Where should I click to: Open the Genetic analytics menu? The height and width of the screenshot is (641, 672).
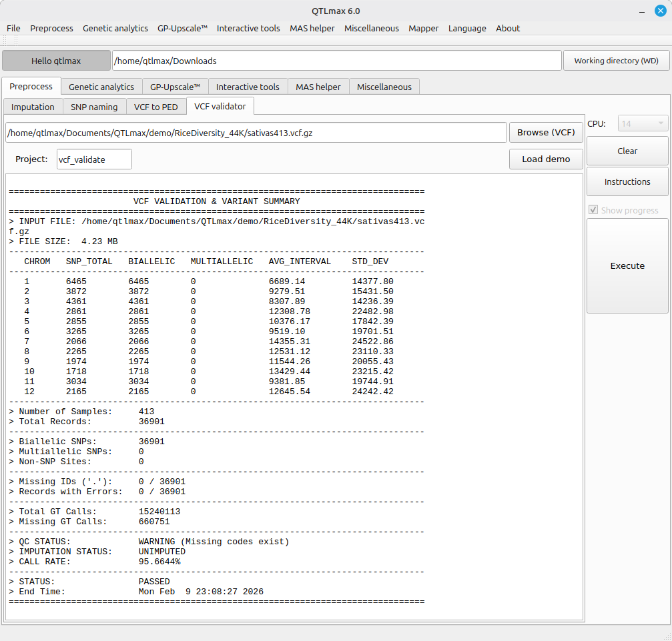(115, 28)
